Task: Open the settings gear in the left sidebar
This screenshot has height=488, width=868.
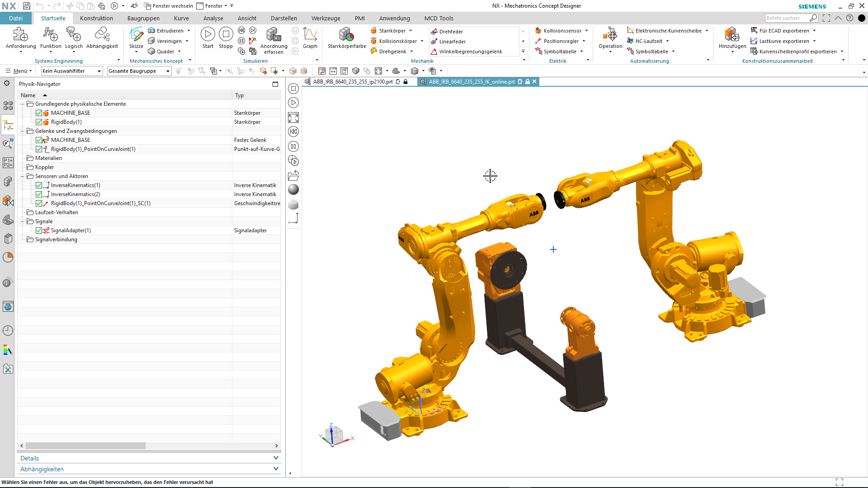Action: pyautogui.click(x=7, y=83)
